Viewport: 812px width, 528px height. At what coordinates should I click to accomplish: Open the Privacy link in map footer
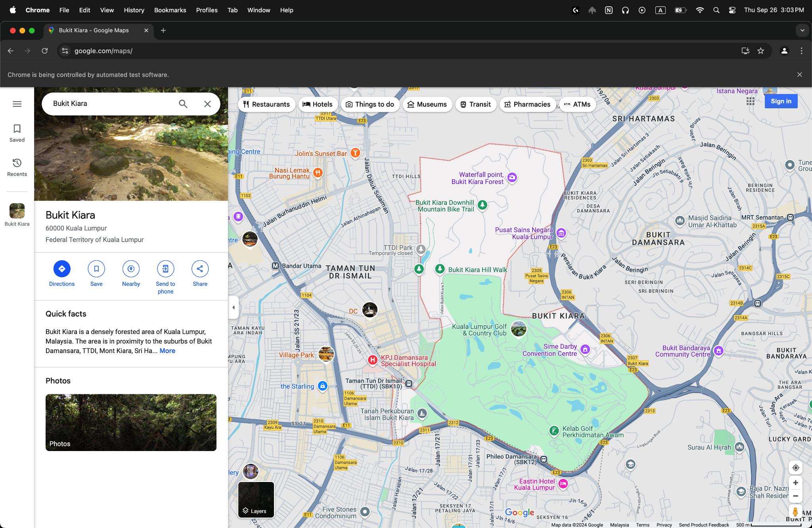pos(664,524)
